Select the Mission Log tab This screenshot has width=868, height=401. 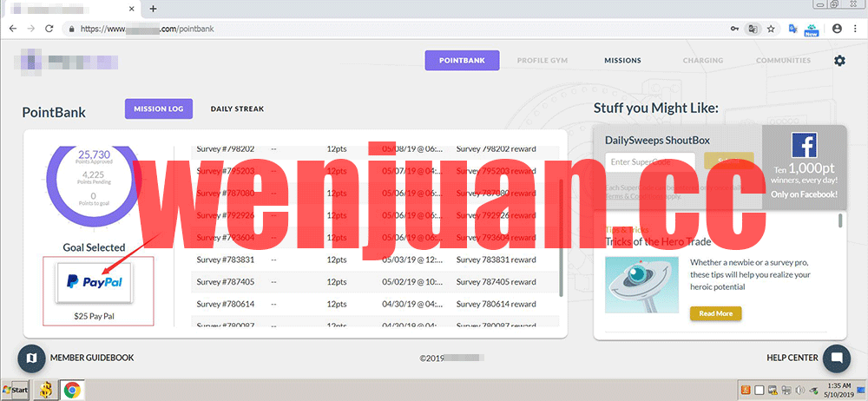158,109
